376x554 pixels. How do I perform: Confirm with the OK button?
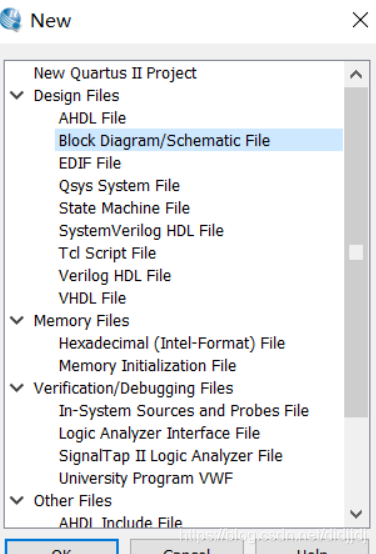pyautogui.click(x=61, y=547)
